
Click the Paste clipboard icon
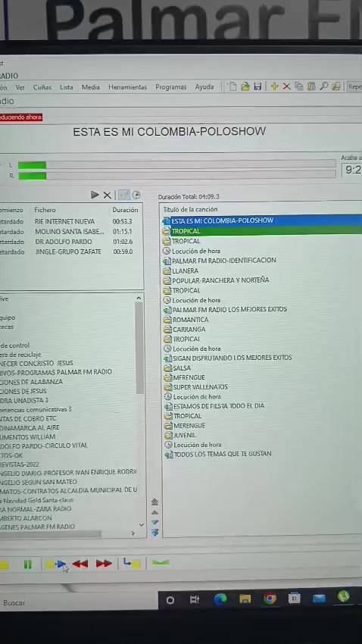311,86
